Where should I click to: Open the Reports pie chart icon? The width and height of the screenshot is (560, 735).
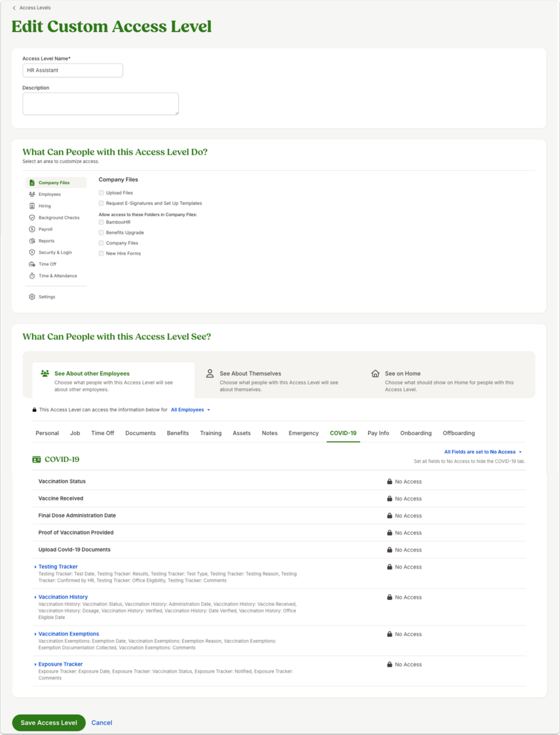coord(32,241)
